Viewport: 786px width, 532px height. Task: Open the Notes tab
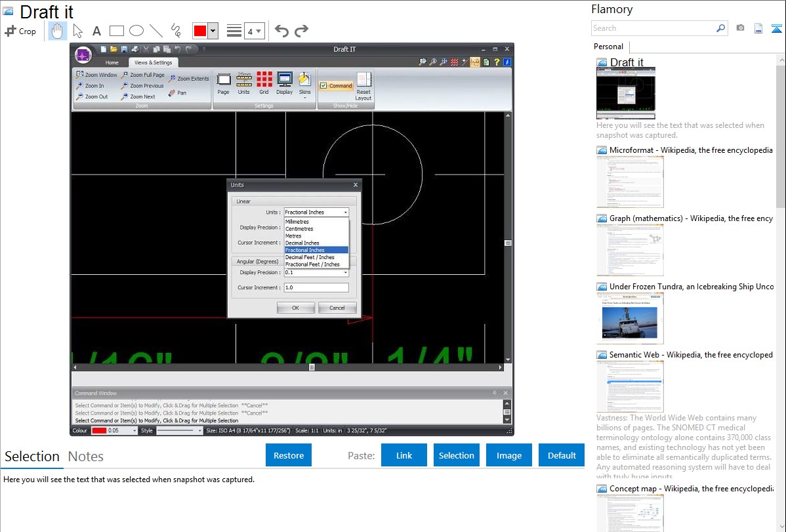[86, 457]
